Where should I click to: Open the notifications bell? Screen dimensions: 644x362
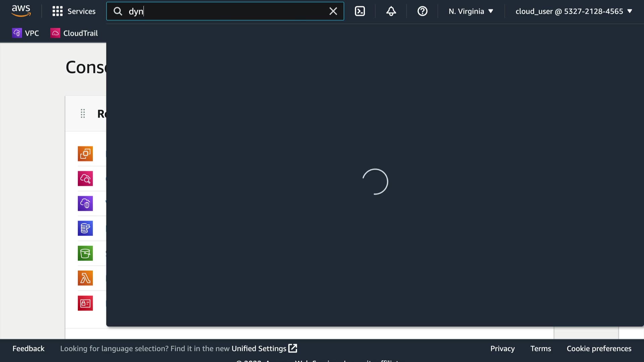tap(391, 11)
